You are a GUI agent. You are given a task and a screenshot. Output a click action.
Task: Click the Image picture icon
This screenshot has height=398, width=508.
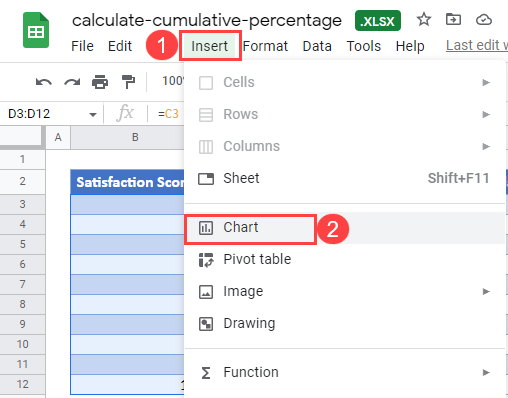click(206, 292)
